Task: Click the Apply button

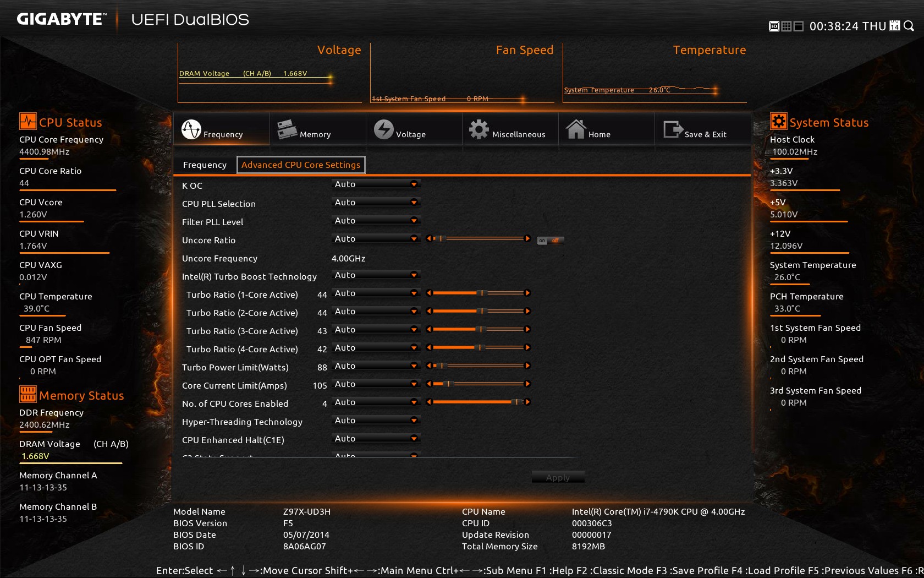Action: click(x=558, y=477)
